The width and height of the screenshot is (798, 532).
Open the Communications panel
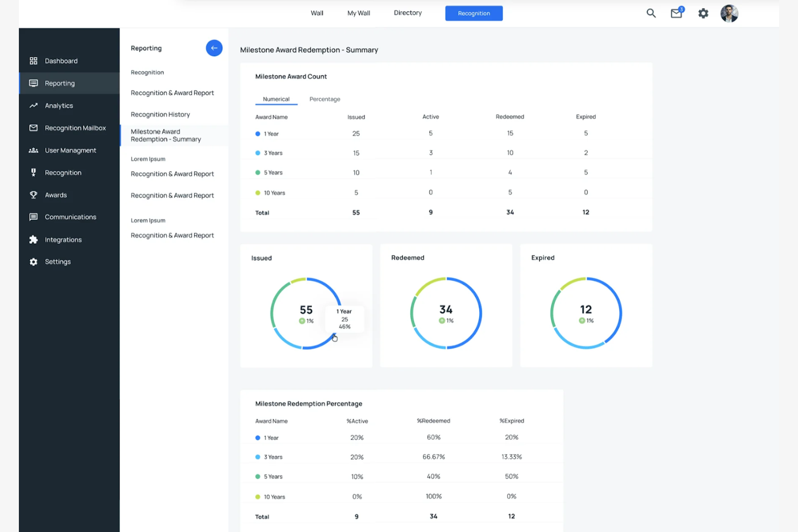point(69,217)
